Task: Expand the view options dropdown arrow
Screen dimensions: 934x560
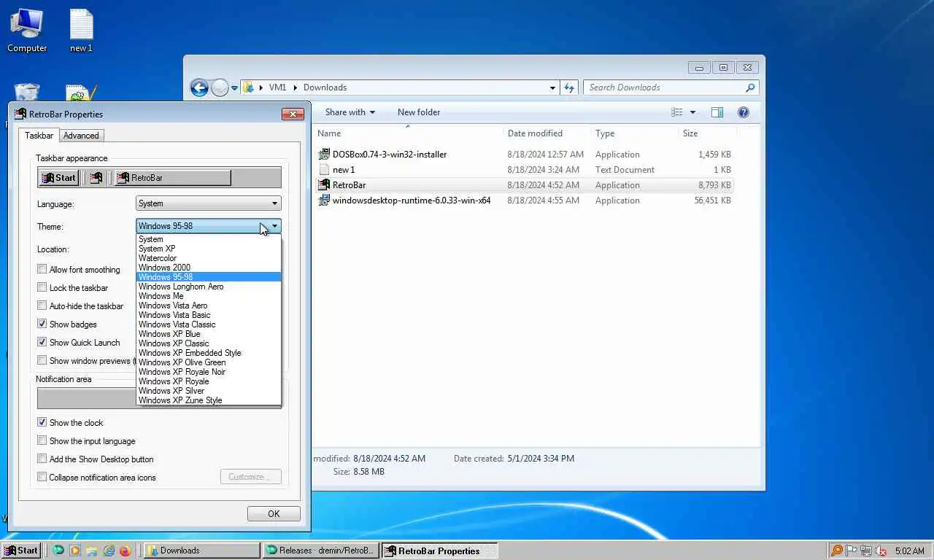Action: (x=692, y=112)
